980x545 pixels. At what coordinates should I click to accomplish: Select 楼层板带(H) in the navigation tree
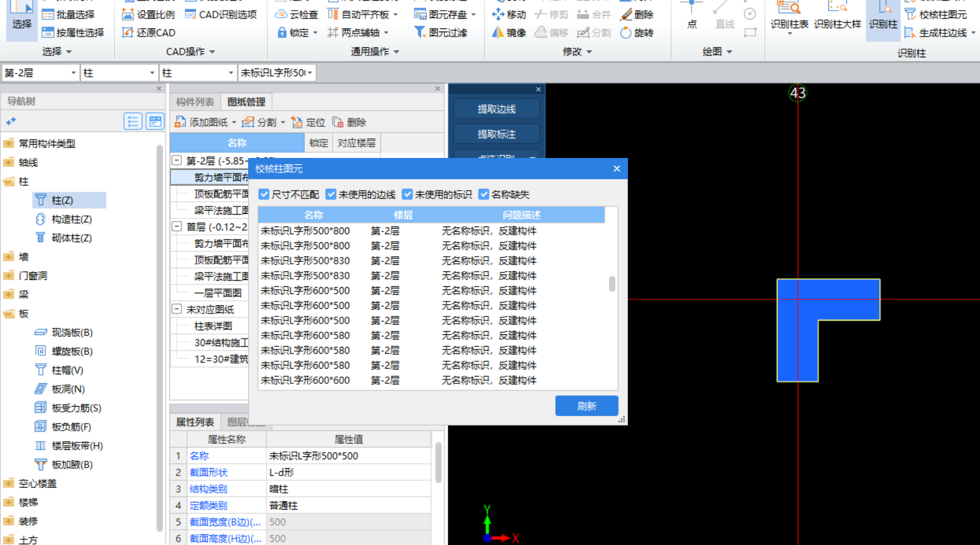click(69, 446)
